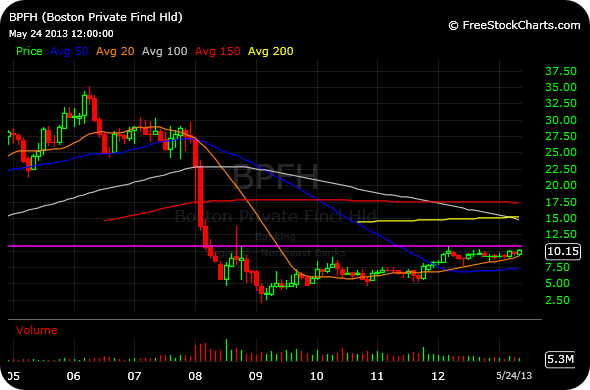Click the 30.00 price axis label

(561, 120)
